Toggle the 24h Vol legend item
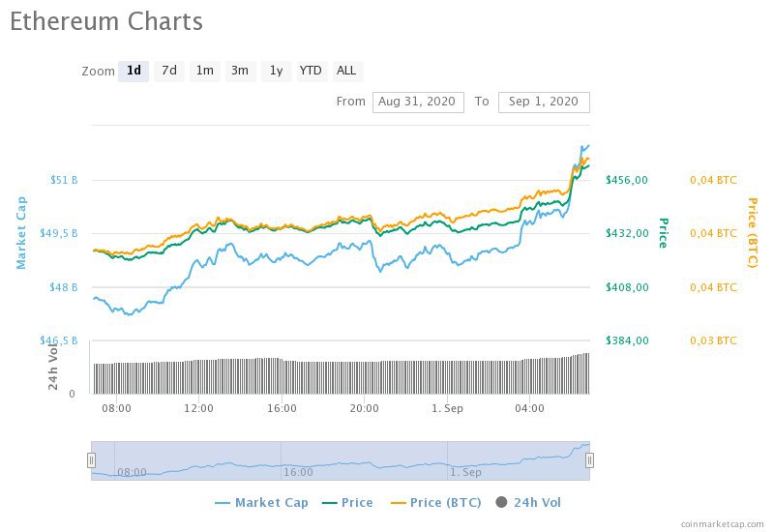774x532 pixels. click(x=528, y=502)
